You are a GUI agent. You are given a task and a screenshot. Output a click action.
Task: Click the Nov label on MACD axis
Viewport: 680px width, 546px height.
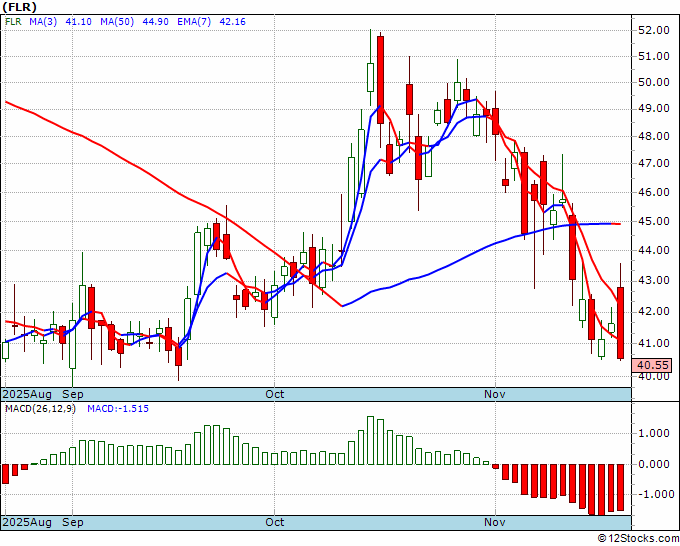point(495,522)
